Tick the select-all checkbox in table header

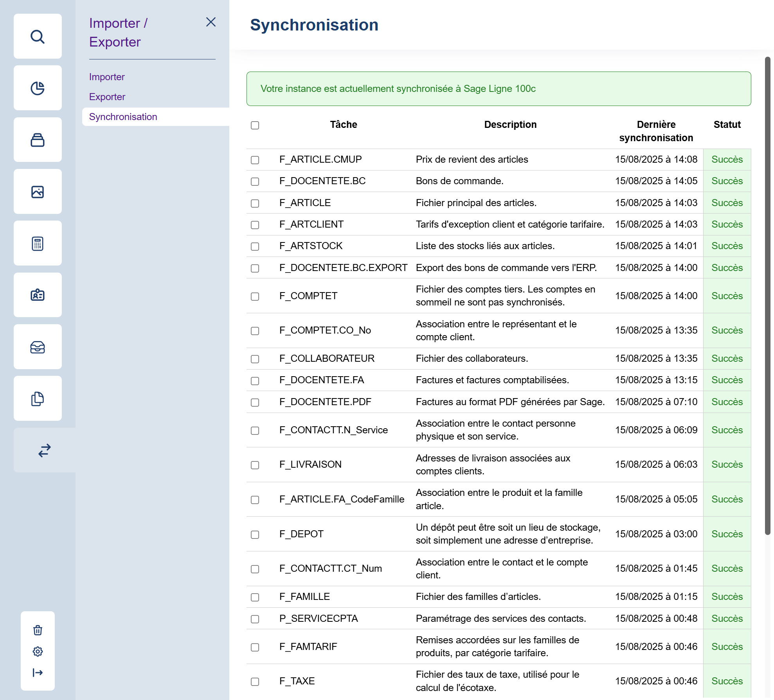(255, 125)
